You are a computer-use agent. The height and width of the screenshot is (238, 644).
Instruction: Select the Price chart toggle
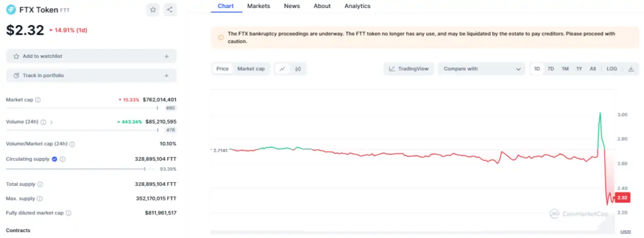coord(222,69)
